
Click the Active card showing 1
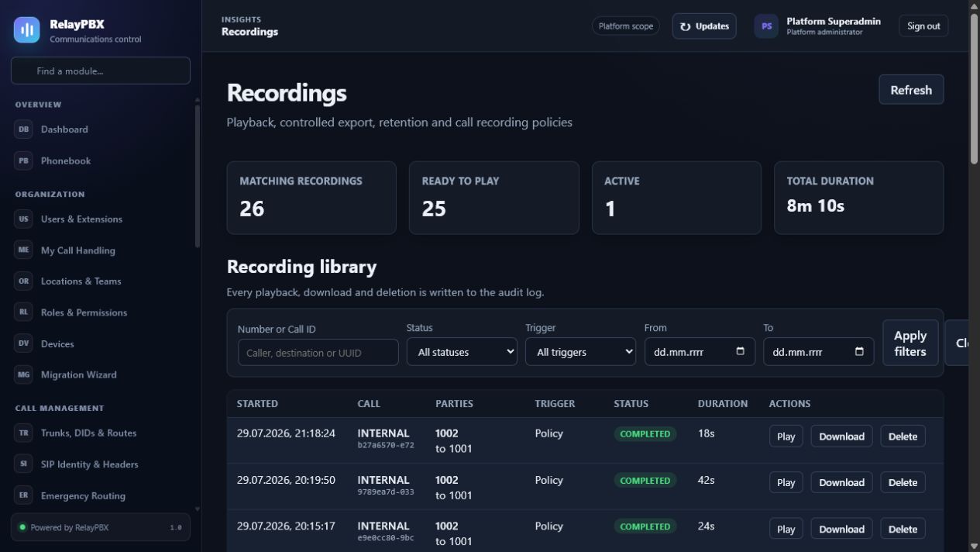tap(676, 198)
